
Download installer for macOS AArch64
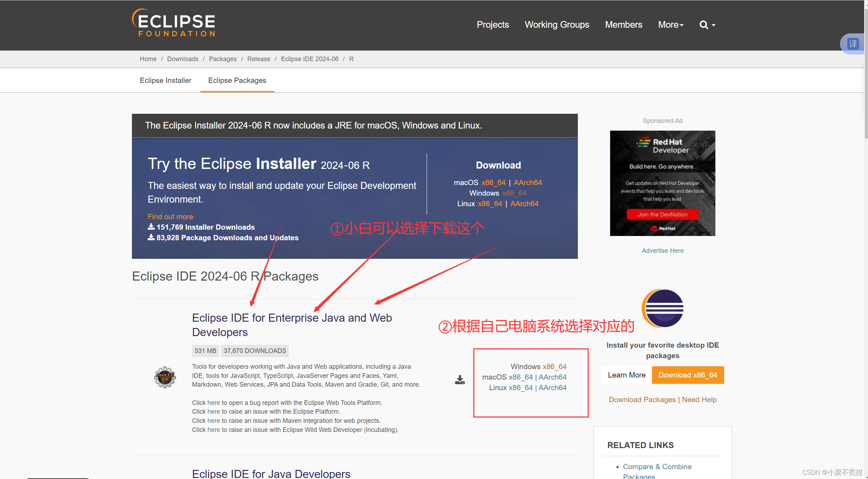[x=528, y=183]
